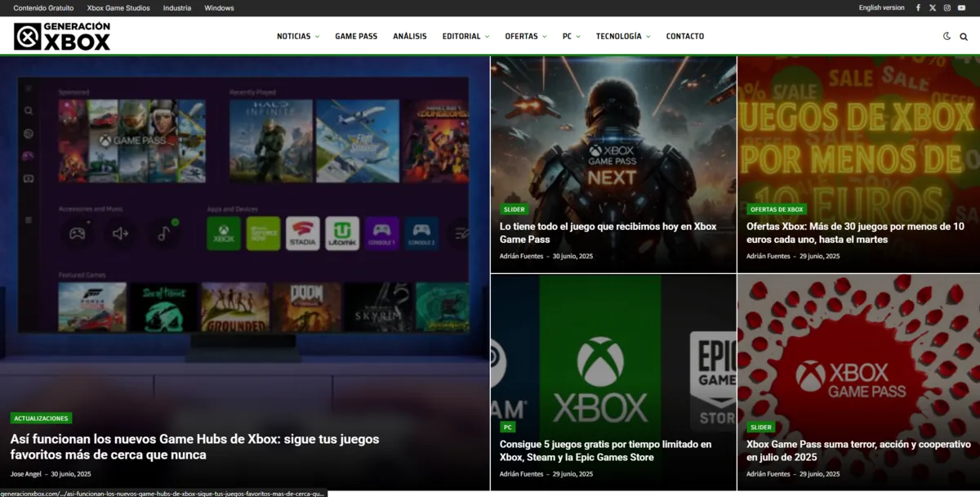Open the Instagram social icon
The width and height of the screenshot is (980, 497).
point(947,7)
